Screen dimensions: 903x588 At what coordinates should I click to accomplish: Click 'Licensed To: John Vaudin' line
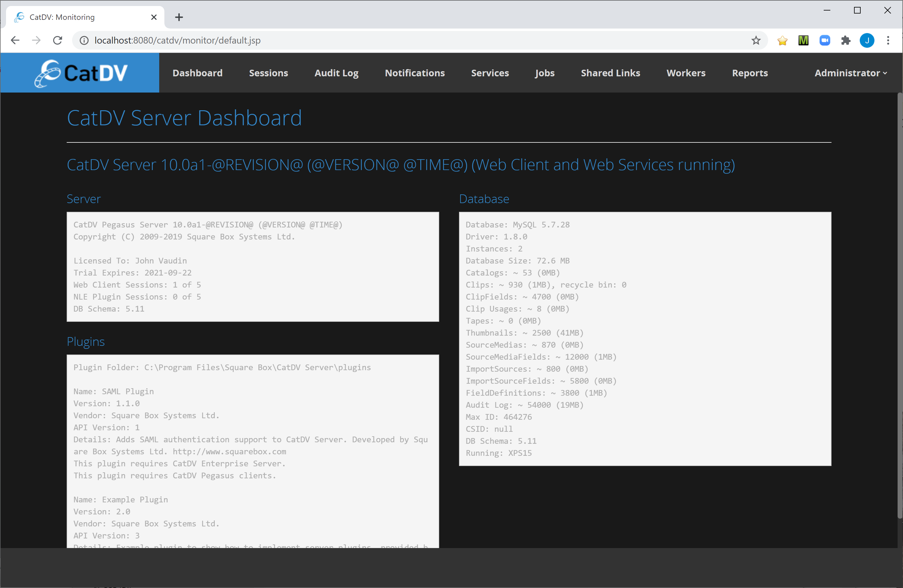tap(130, 261)
